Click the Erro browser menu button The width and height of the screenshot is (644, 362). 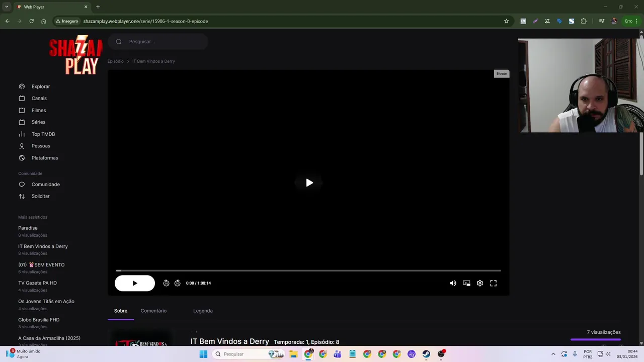coord(631,21)
